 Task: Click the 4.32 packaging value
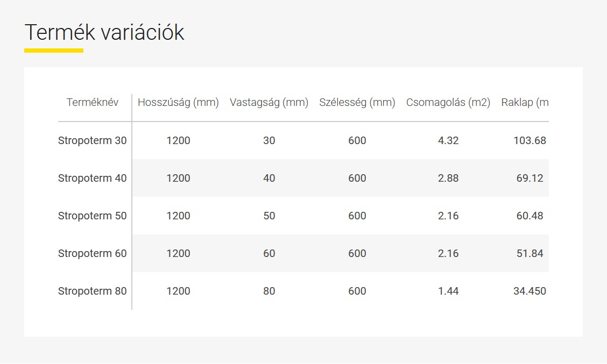tap(448, 140)
